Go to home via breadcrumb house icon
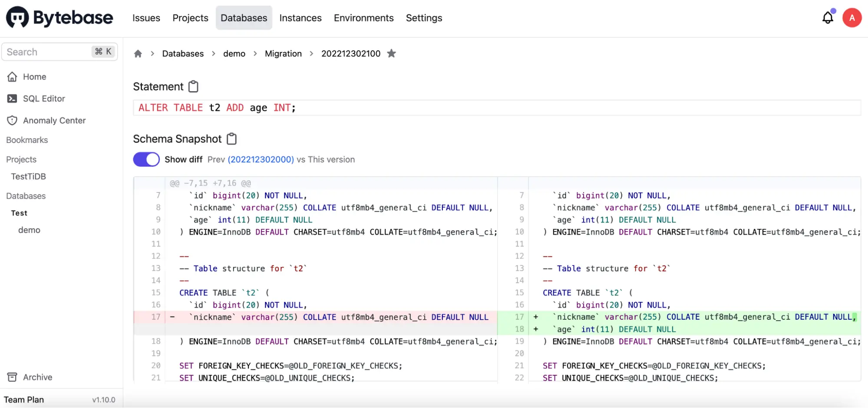This screenshot has width=868, height=408. [x=138, y=53]
